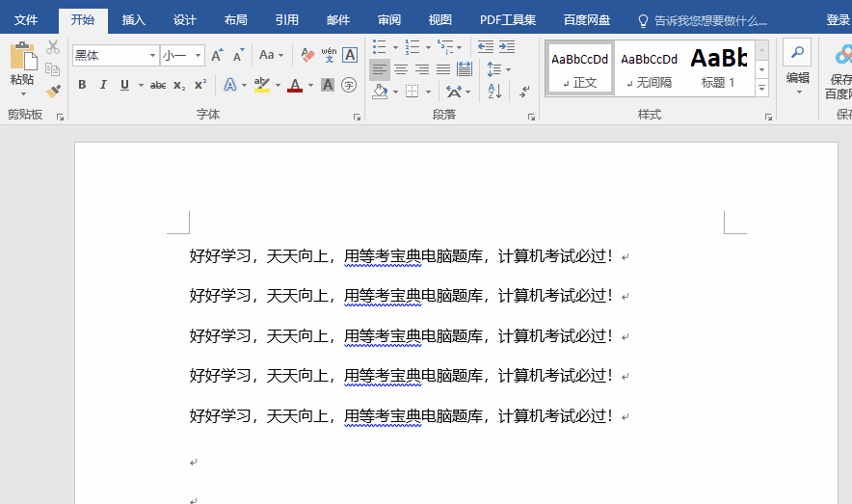Switch to the 插入 tab
Viewport: 852px width, 504px height.
(134, 20)
